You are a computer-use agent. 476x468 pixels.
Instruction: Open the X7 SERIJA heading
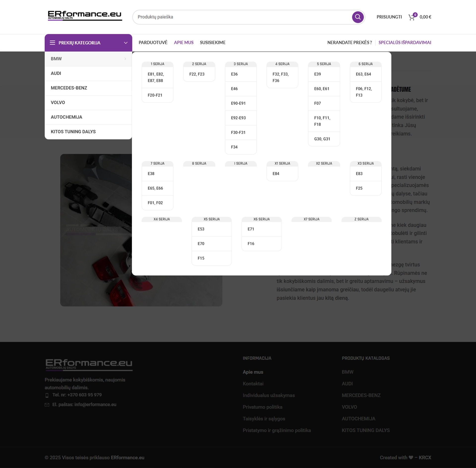312,219
